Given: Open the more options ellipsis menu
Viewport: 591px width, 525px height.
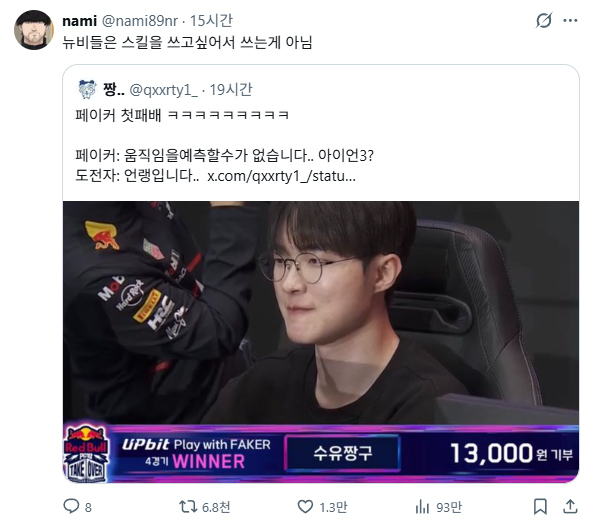Looking at the screenshot, I should (570, 20).
